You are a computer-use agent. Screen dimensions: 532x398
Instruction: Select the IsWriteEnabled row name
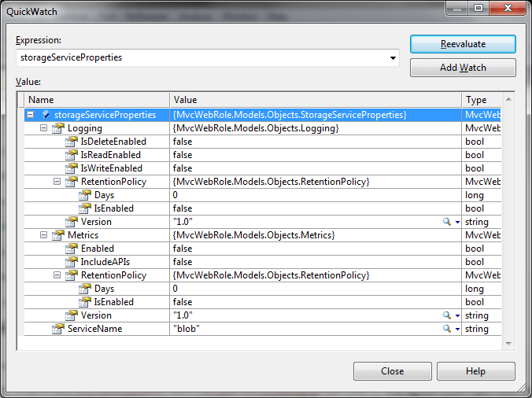111,168
